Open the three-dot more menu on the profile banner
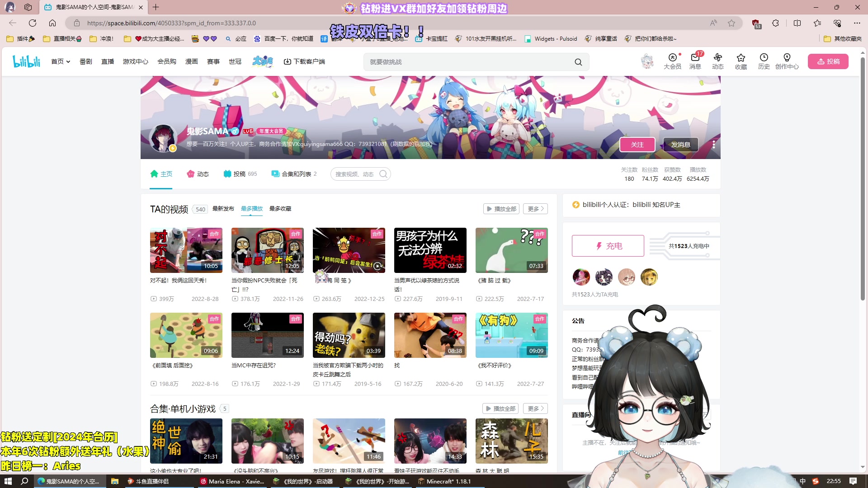868x488 pixels. [713, 145]
